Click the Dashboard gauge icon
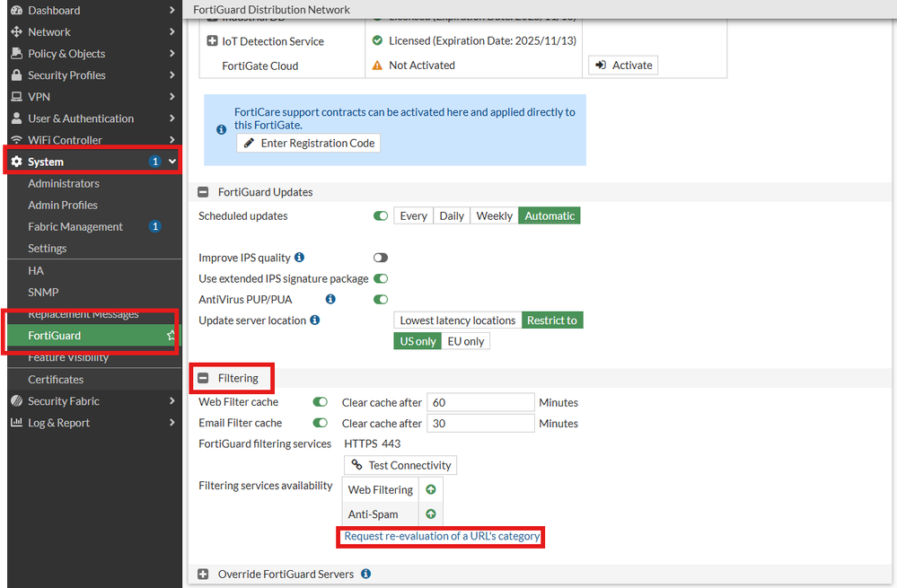Image resolution: width=897 pixels, height=588 pixels. (16, 10)
